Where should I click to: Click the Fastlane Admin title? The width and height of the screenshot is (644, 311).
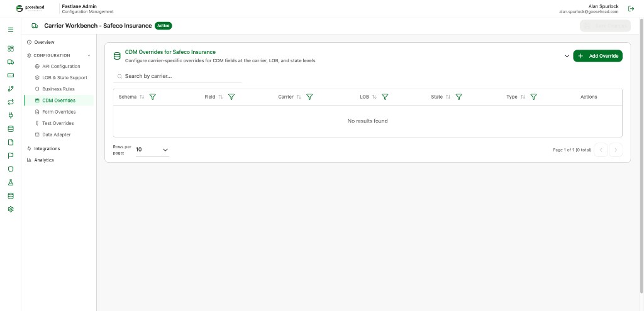point(79,6)
